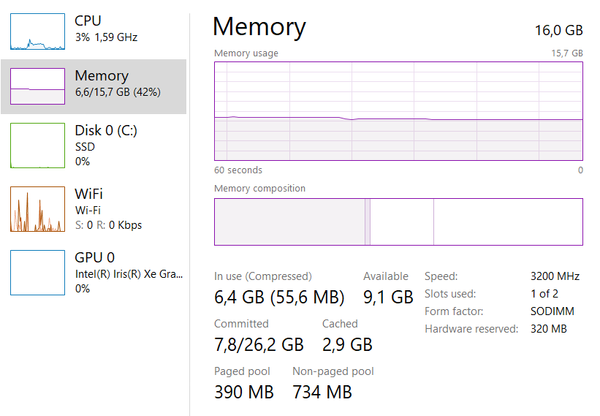Click the large Memory usage graph
Image resolution: width=600 pixels, height=416 pixels.
point(398,109)
